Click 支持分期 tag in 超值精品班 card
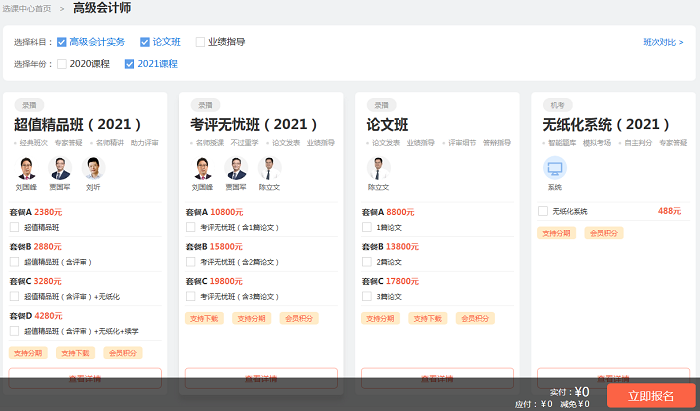The image size is (700, 411). click(28, 353)
